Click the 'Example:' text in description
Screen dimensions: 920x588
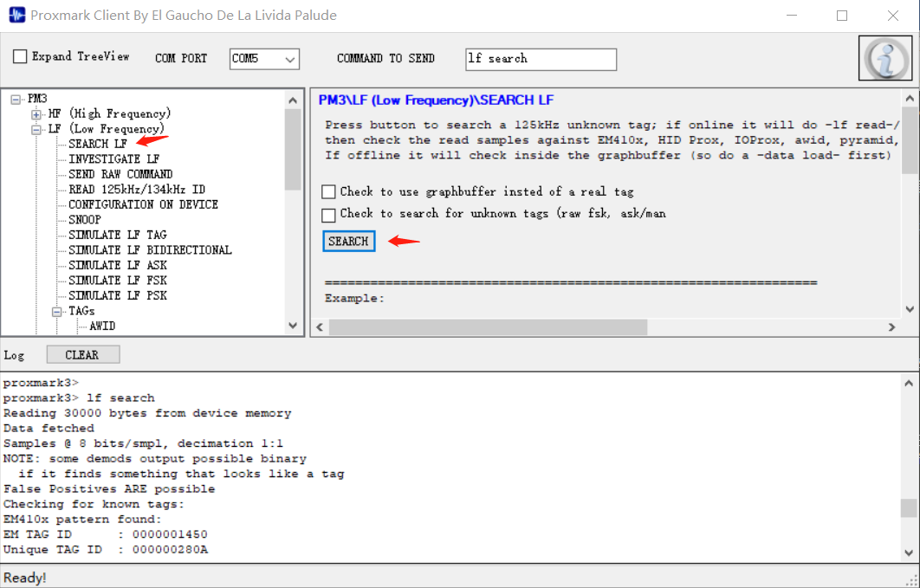(355, 299)
